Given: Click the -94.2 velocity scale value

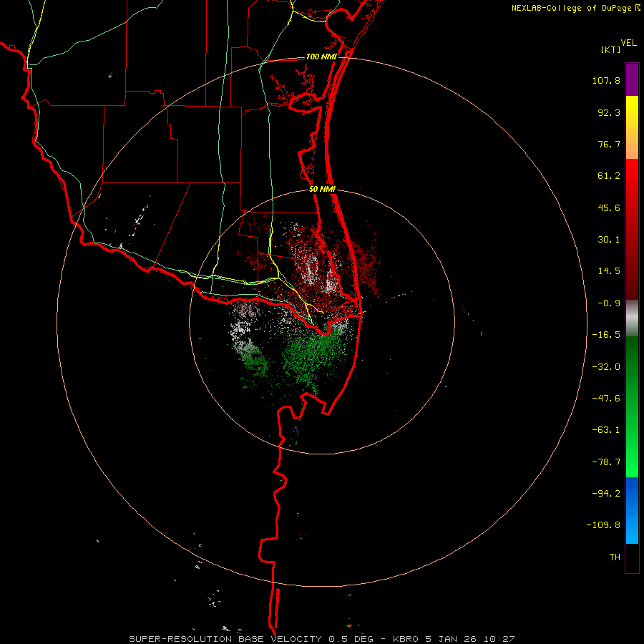Looking at the screenshot, I should [x=606, y=493].
